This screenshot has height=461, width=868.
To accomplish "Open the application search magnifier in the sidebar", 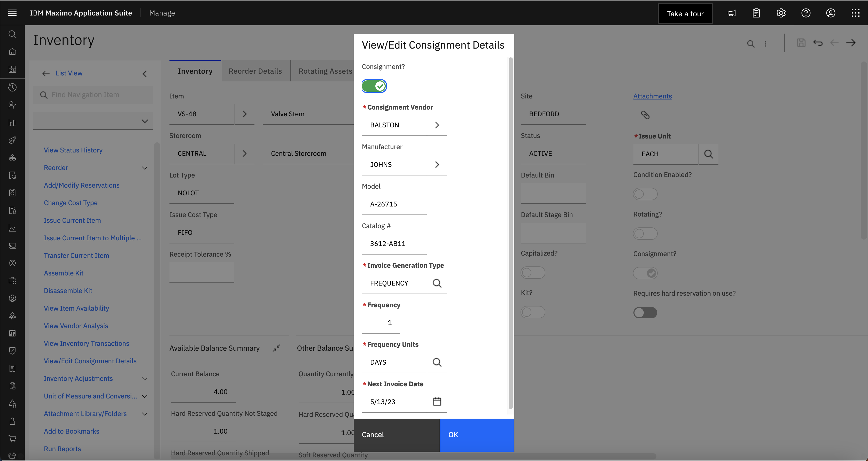I will click(12, 34).
